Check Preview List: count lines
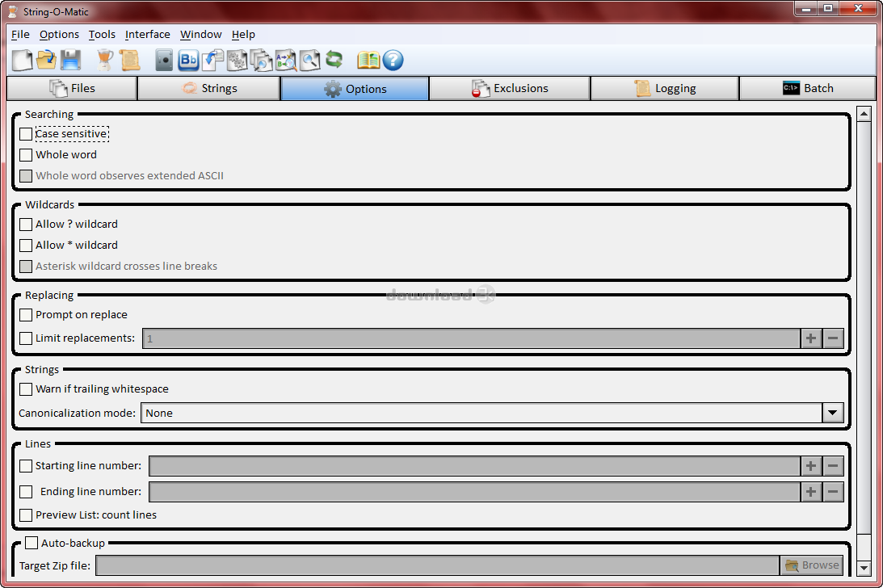The image size is (883, 588). point(26,514)
